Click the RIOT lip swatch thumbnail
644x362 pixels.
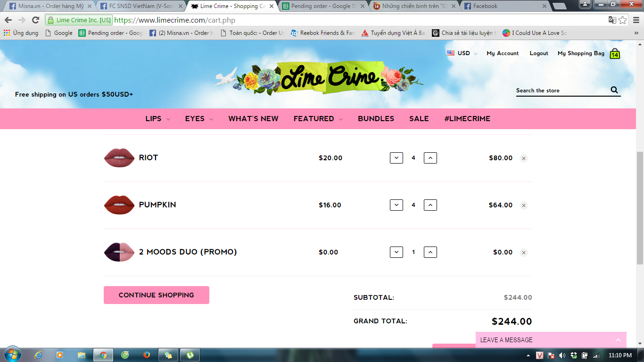click(119, 158)
